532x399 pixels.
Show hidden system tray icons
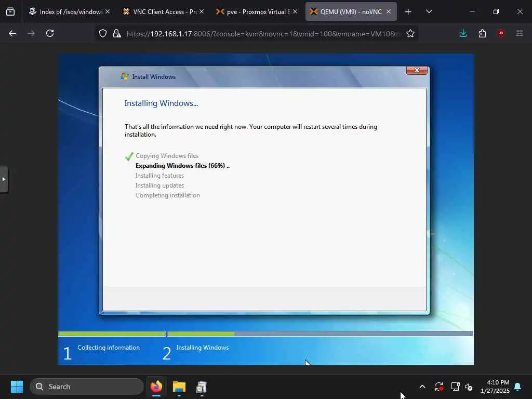pyautogui.click(x=422, y=387)
